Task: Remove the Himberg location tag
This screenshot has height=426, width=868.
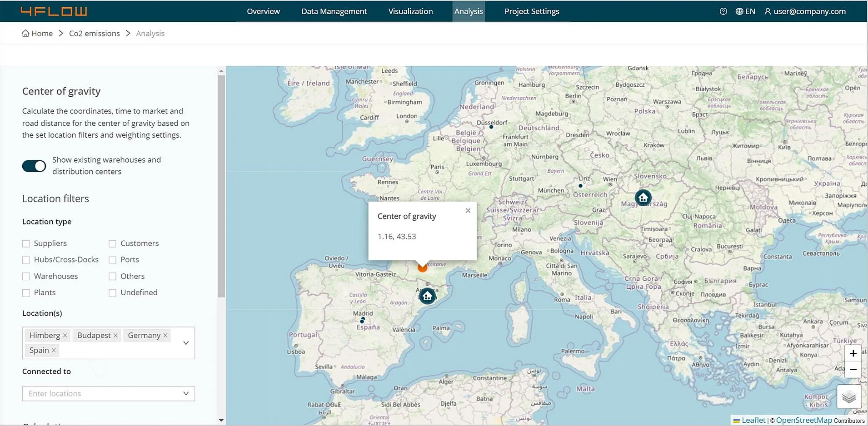Action: [x=65, y=335]
